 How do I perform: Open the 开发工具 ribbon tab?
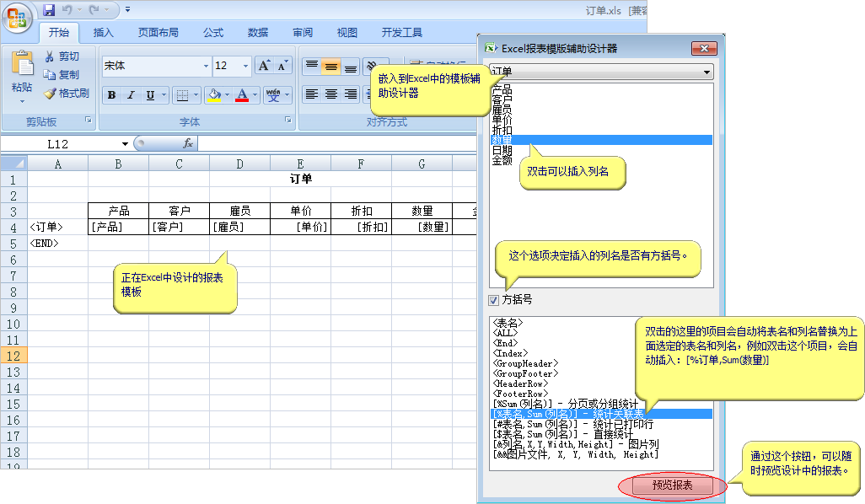(402, 33)
